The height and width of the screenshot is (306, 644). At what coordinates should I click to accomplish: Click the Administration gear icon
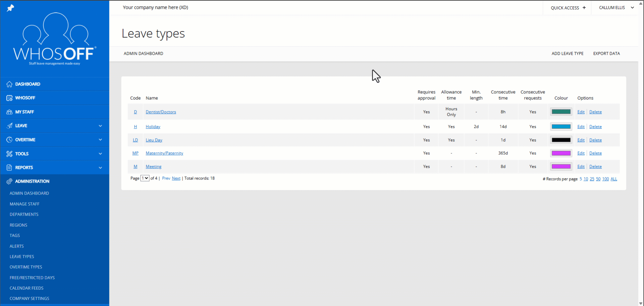point(9,181)
